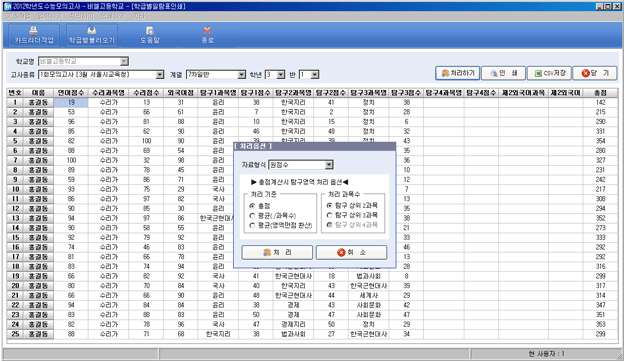This screenshot has height=362, width=625.
Task: Select row header number 1
Action: (15, 102)
